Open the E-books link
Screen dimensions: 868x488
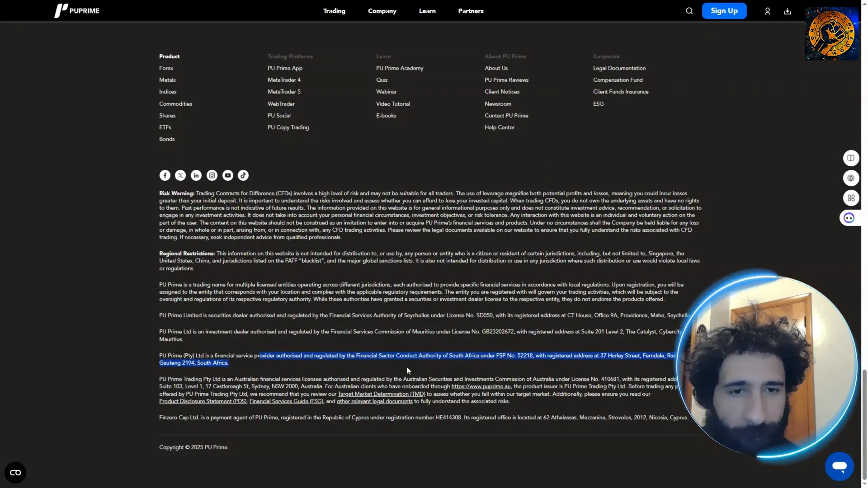(x=386, y=116)
